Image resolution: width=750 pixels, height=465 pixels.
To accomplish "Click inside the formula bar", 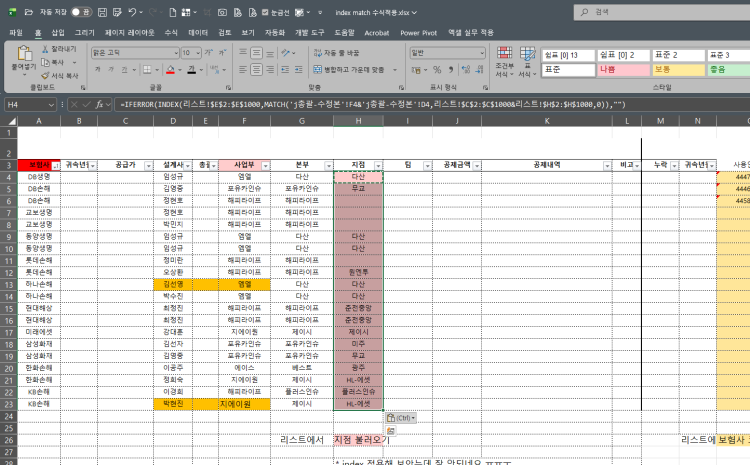I will (430, 104).
